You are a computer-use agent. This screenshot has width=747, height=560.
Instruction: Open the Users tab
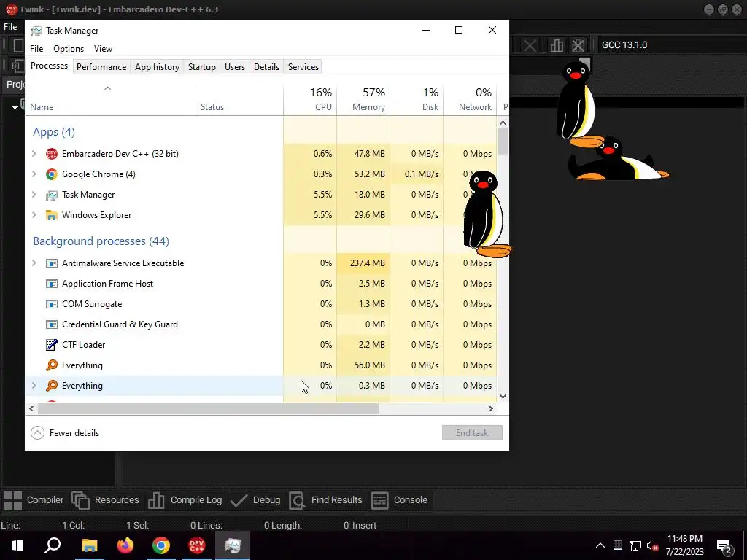(x=235, y=67)
